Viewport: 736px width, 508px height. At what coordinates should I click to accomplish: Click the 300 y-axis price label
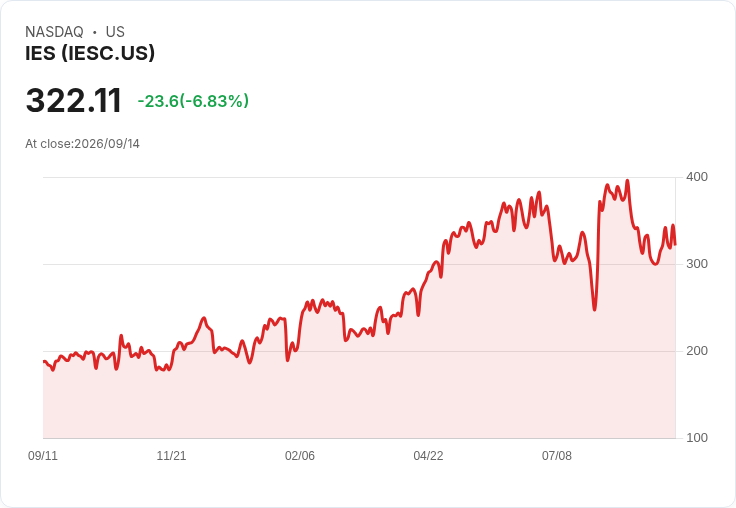[697, 264]
